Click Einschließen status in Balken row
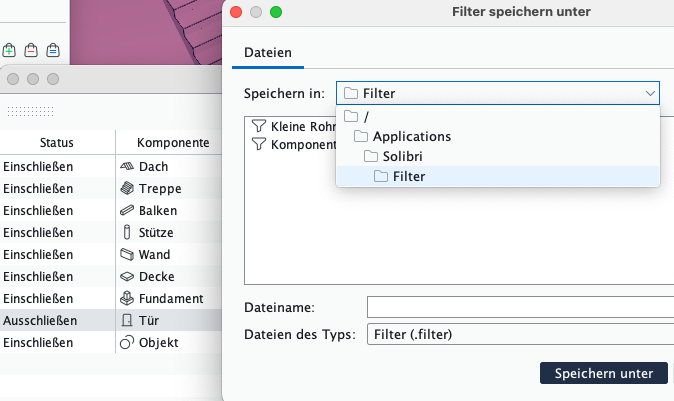The height and width of the screenshot is (401, 674). 38,210
